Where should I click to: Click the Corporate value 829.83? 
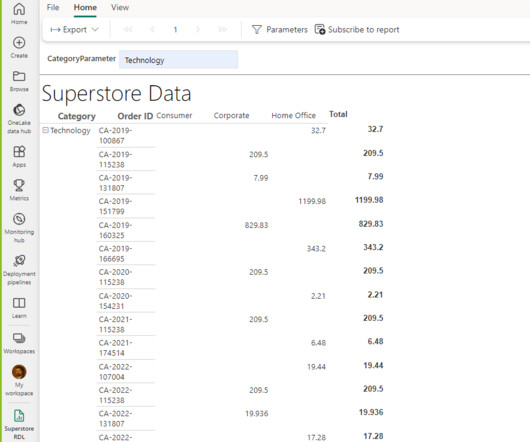click(x=256, y=225)
